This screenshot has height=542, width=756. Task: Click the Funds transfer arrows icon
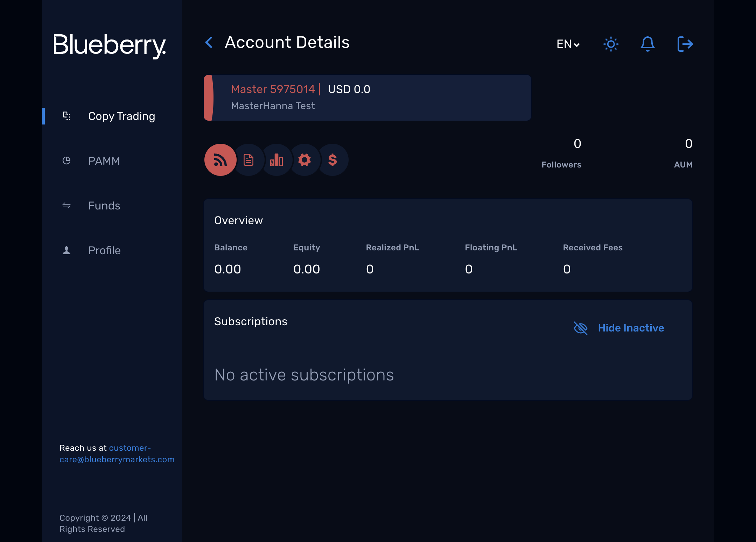click(x=66, y=205)
